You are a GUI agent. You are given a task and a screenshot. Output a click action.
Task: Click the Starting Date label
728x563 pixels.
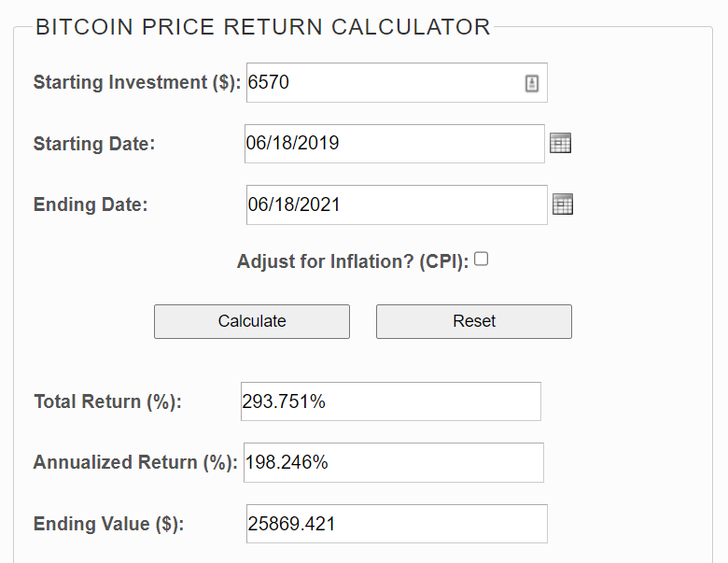94,144
